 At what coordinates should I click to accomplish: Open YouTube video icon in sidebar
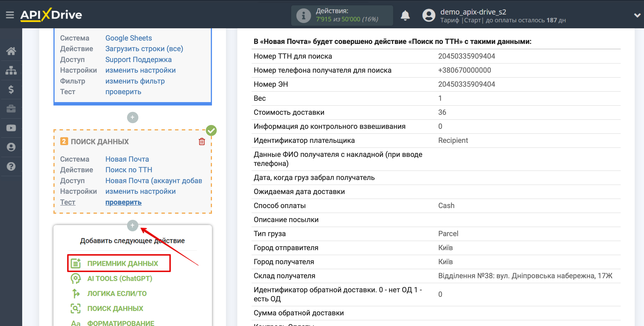coord(11,128)
